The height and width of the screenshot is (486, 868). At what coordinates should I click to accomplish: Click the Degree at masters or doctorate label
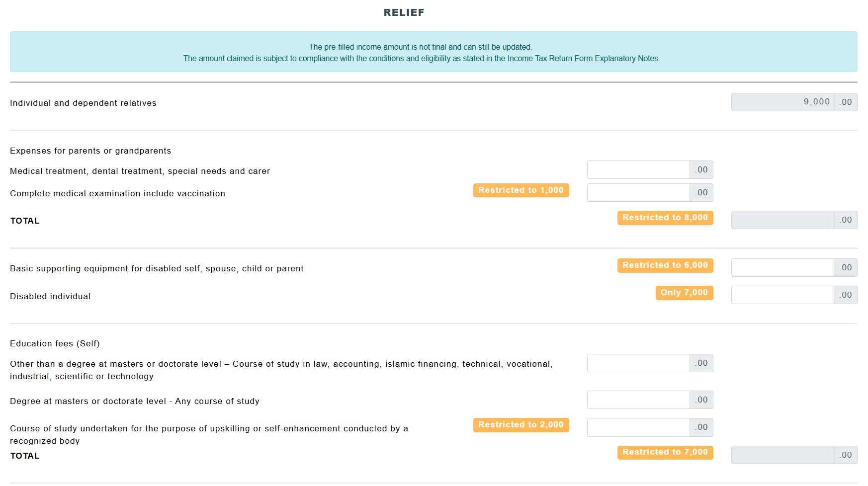[135, 402]
